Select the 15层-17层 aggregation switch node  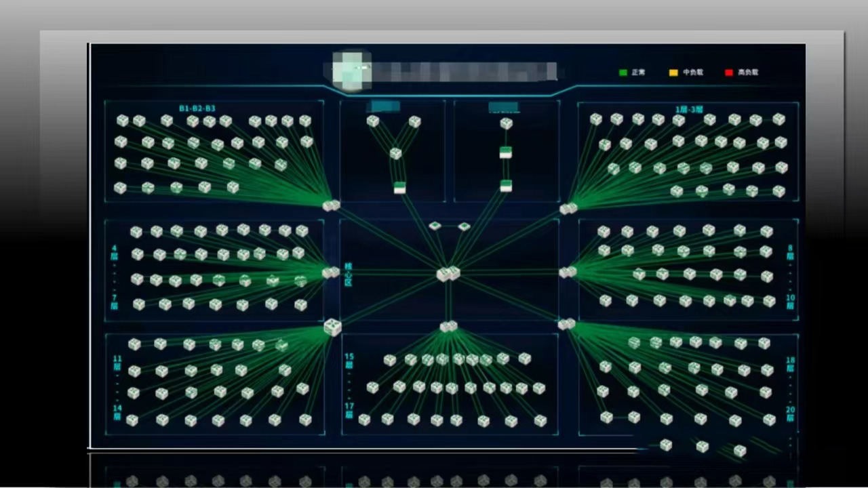tap(448, 326)
